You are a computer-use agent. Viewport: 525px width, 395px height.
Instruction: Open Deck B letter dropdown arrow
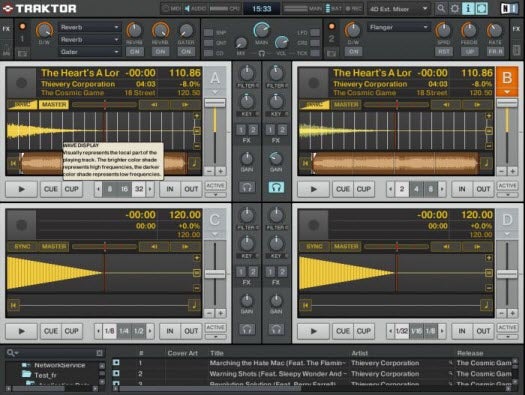pos(507,92)
